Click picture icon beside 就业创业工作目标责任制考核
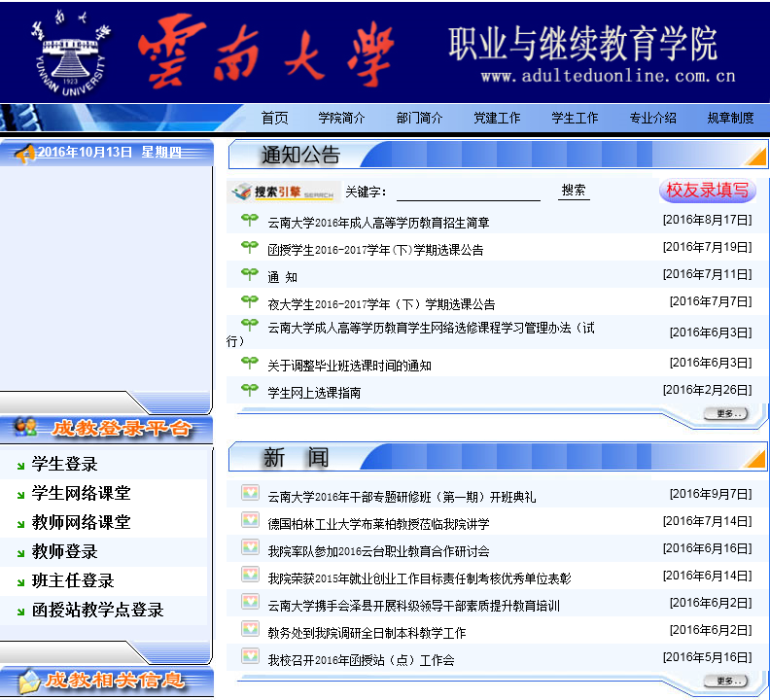This screenshot has height=700, width=770. coord(250,575)
